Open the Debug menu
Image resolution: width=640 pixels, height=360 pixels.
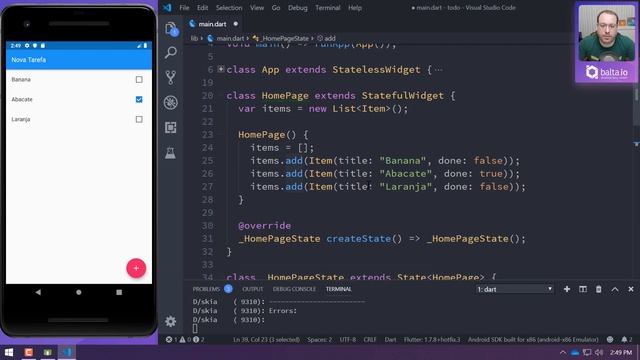pos(298,8)
